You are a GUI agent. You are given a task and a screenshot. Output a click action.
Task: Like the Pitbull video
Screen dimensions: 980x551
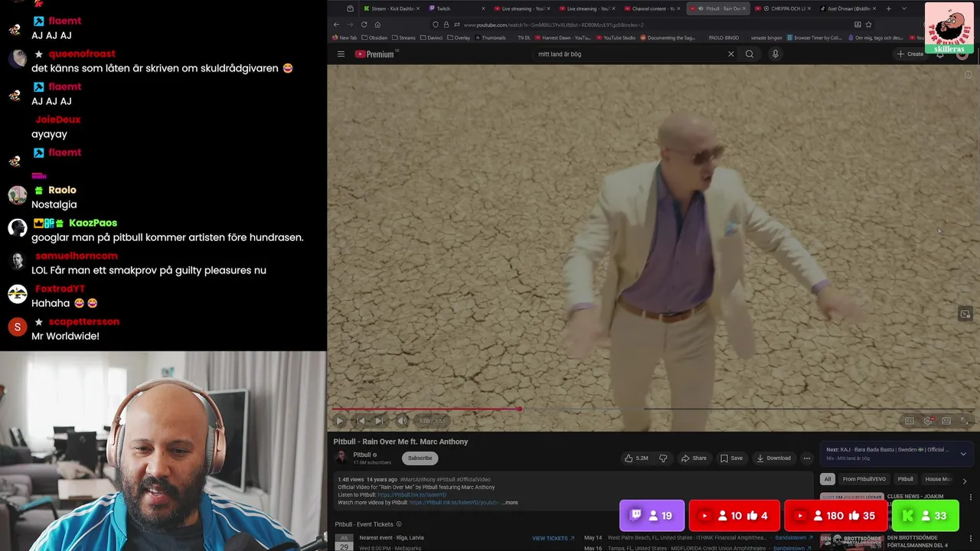tap(635, 458)
